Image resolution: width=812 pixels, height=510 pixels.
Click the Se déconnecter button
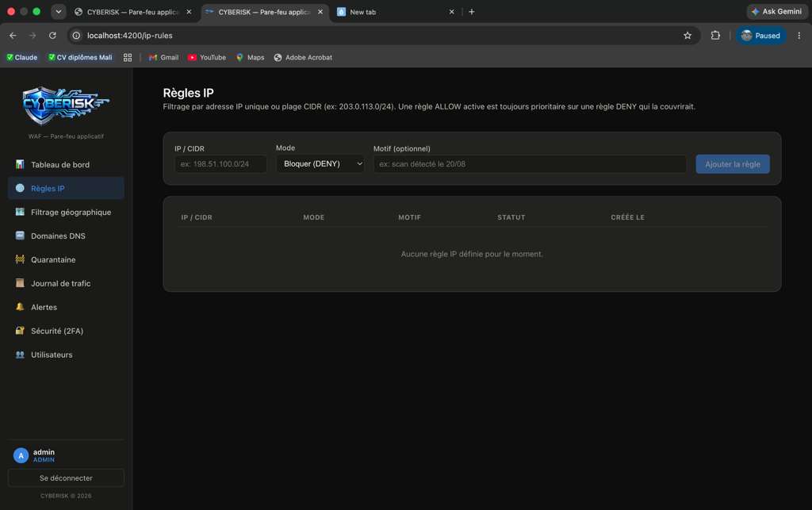pos(66,478)
